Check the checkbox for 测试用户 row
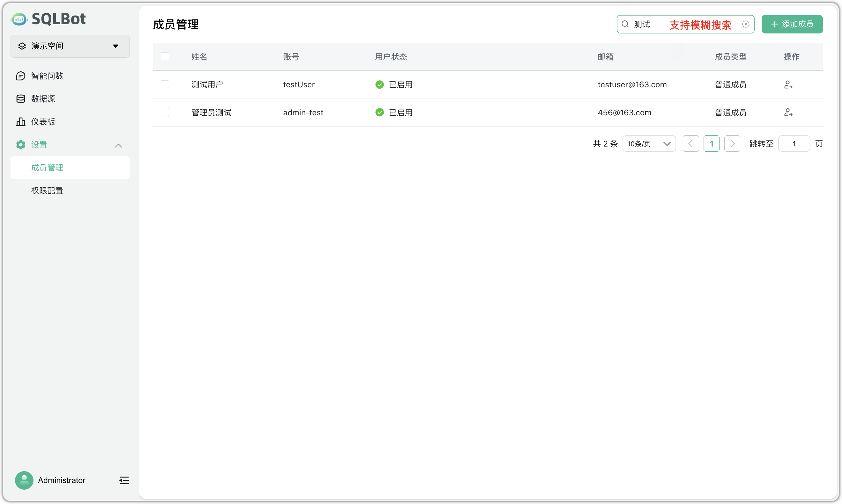 click(165, 84)
